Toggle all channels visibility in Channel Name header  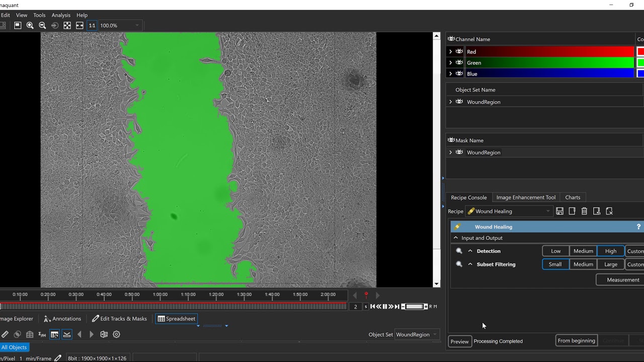click(451, 39)
